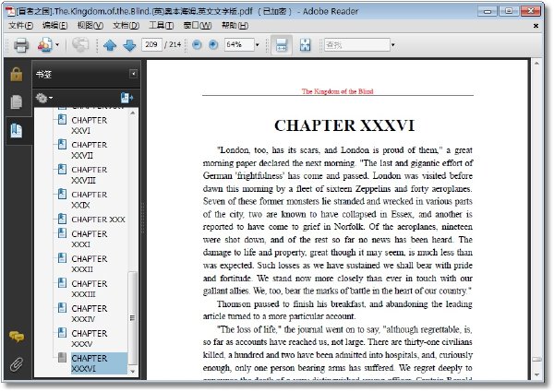Viewport: 554px width, 392px height.
Task: Select bookmark CHAPTER XXXIII
Action: 89,289
